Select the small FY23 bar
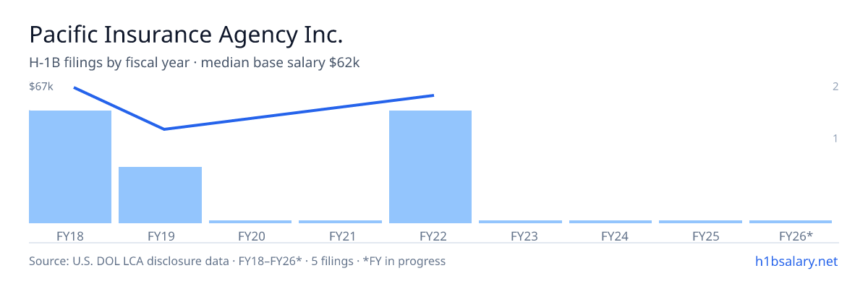The height and width of the screenshot is (289, 868). tap(520, 222)
